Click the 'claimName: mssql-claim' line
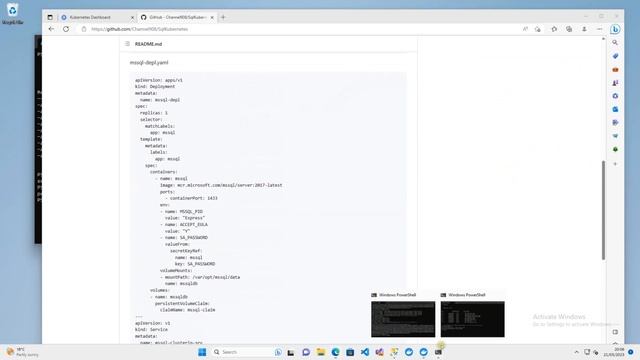The height and width of the screenshot is (360, 640). coord(187,310)
